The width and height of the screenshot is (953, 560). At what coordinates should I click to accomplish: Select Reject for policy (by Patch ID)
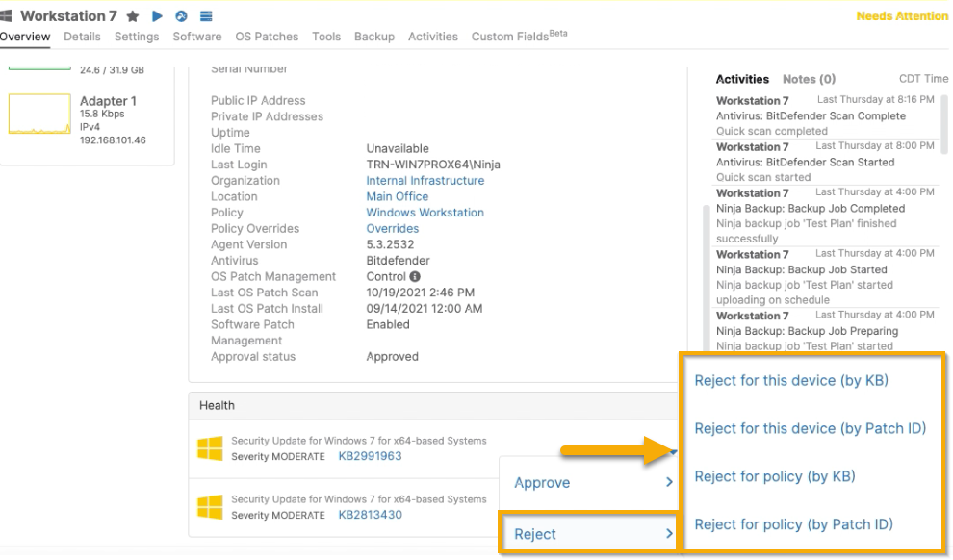click(x=793, y=524)
